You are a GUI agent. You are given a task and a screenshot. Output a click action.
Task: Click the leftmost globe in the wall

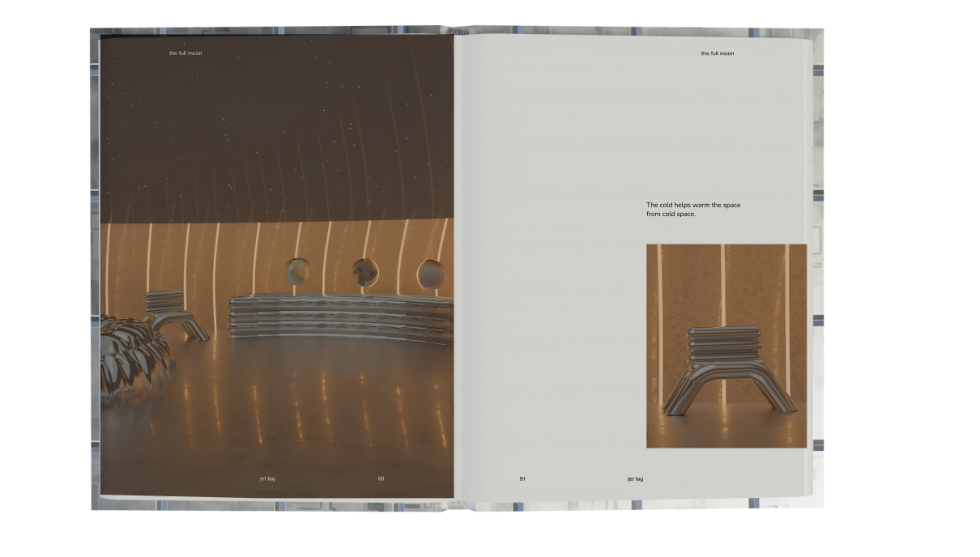coord(297,273)
